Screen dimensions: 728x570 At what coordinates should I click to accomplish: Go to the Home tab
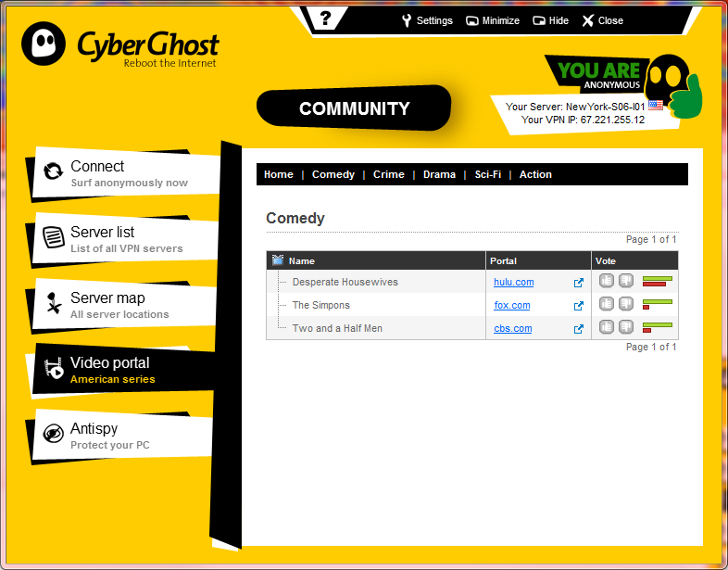coord(279,174)
